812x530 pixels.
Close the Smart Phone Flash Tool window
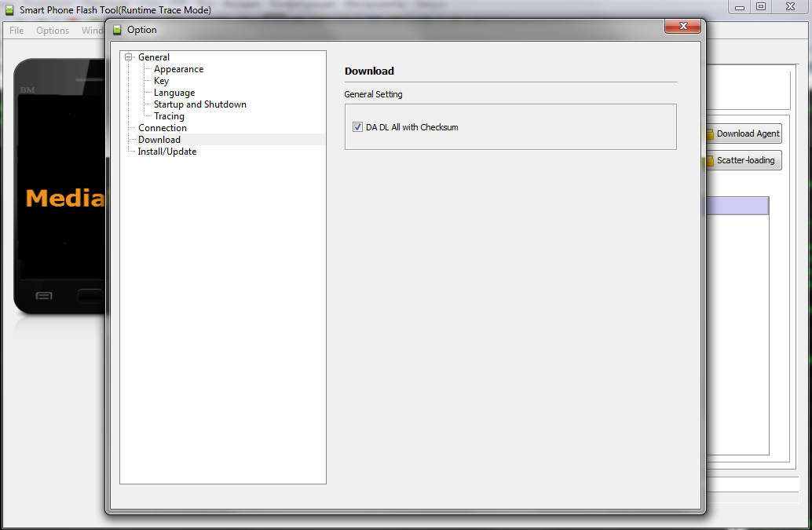pos(790,7)
